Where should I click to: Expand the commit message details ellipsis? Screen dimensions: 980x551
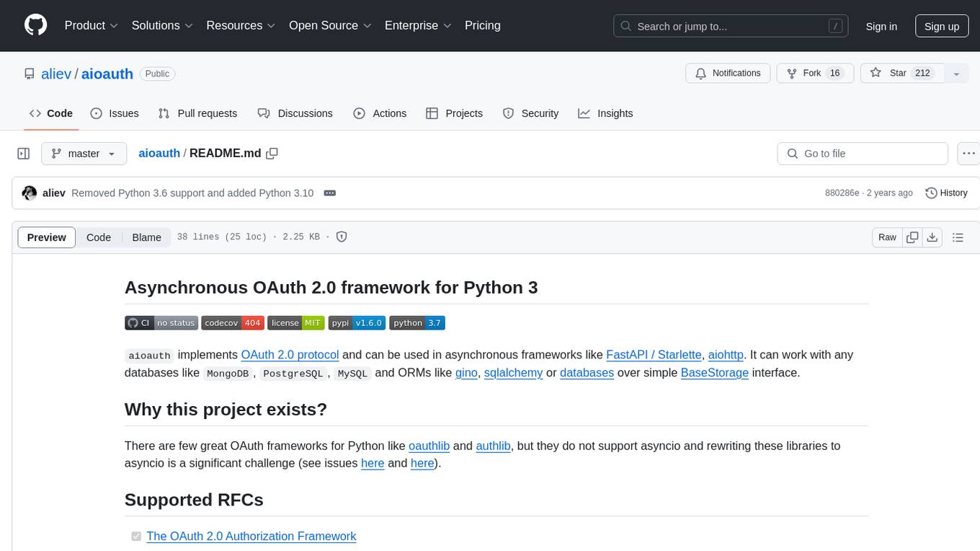pos(330,193)
